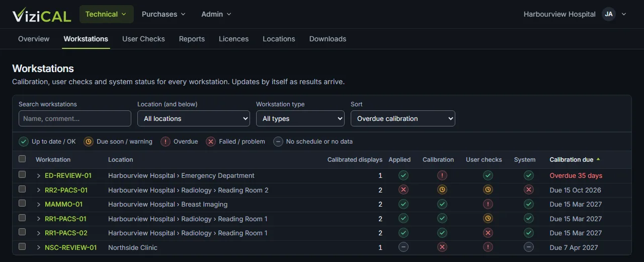Screen dimensions: 644x262
Task: Switch to the Reports tab
Action: click(192, 39)
